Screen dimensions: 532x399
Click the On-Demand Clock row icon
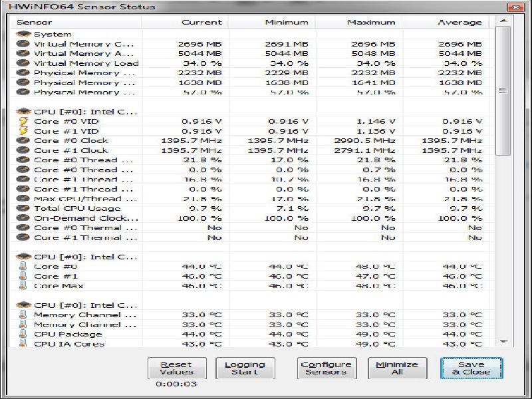[23, 218]
